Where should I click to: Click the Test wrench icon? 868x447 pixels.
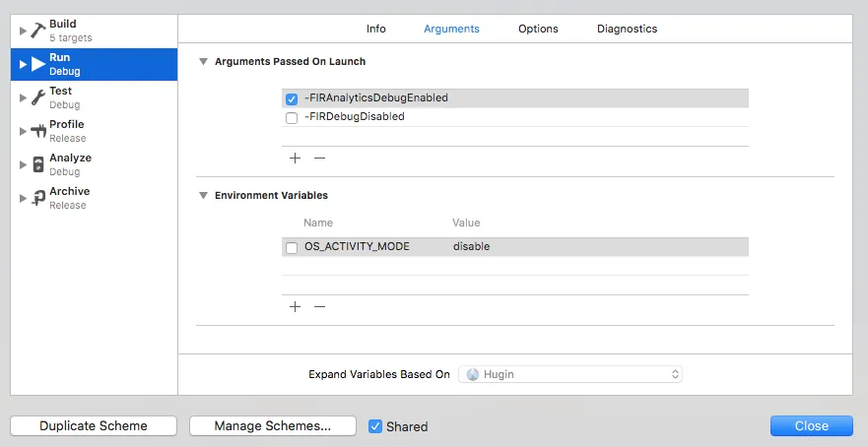[37, 97]
